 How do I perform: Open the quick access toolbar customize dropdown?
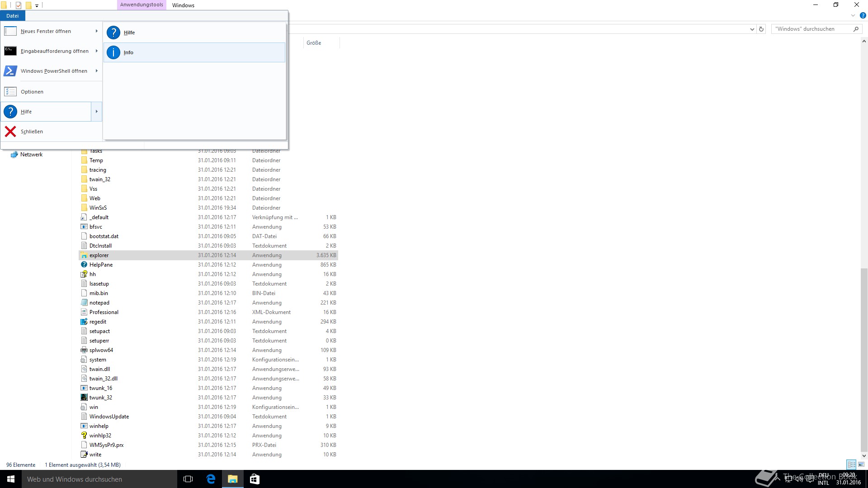pyautogui.click(x=37, y=6)
